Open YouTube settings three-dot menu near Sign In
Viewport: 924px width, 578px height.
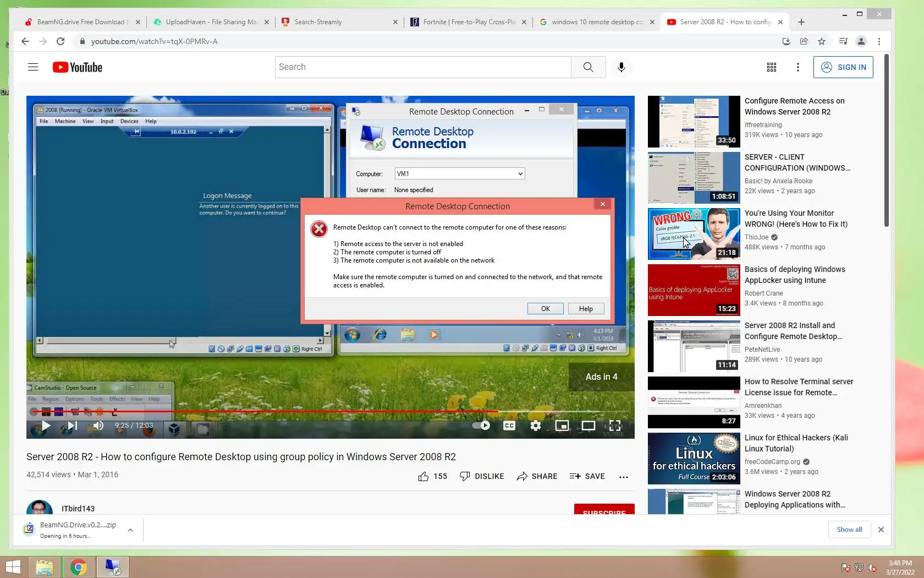tap(798, 67)
